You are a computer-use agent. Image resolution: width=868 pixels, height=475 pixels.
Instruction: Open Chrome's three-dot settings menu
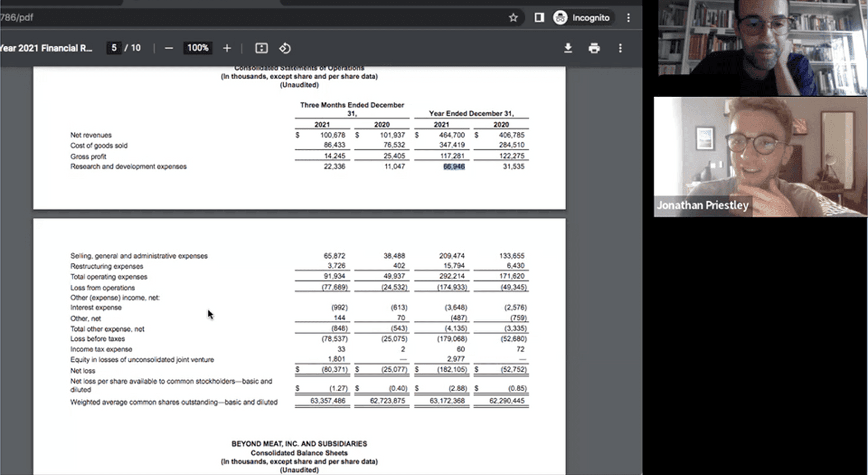tap(628, 18)
